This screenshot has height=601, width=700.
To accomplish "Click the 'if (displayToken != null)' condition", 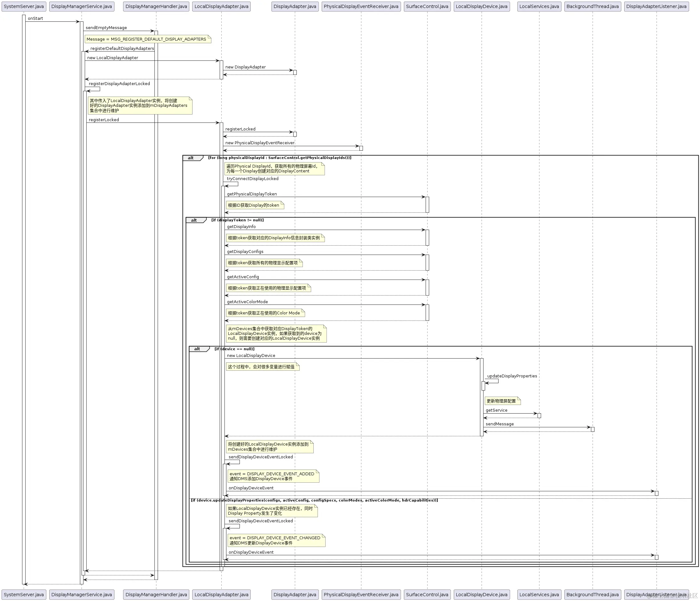I will click(238, 220).
